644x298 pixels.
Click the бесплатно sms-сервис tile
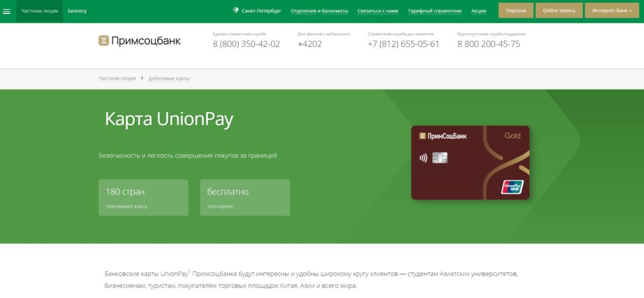point(245,197)
